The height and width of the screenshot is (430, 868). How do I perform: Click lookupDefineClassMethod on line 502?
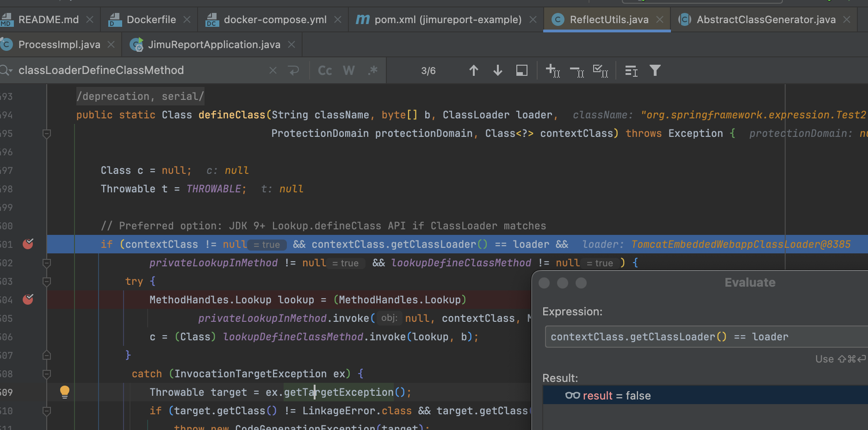click(x=461, y=263)
